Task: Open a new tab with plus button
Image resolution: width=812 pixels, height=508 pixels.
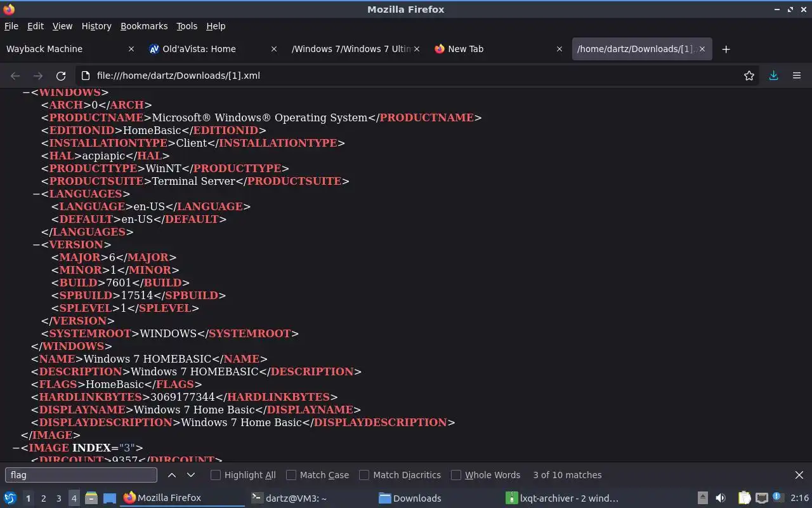Action: coord(726,49)
